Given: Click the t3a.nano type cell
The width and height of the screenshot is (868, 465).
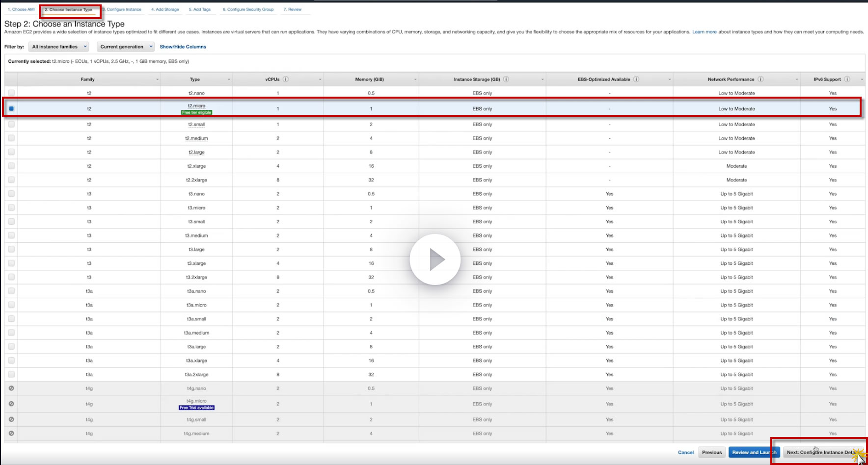Looking at the screenshot, I should click(x=196, y=291).
